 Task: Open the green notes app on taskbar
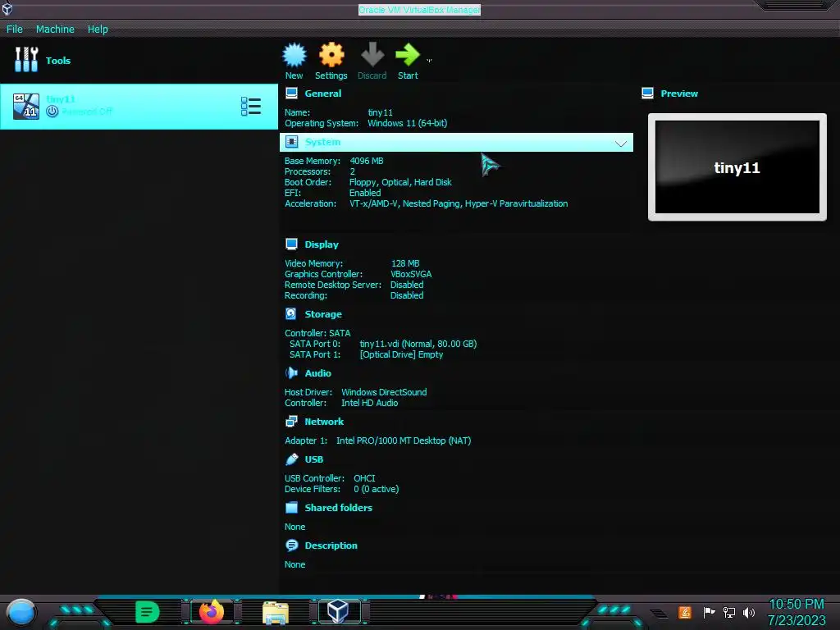point(148,612)
